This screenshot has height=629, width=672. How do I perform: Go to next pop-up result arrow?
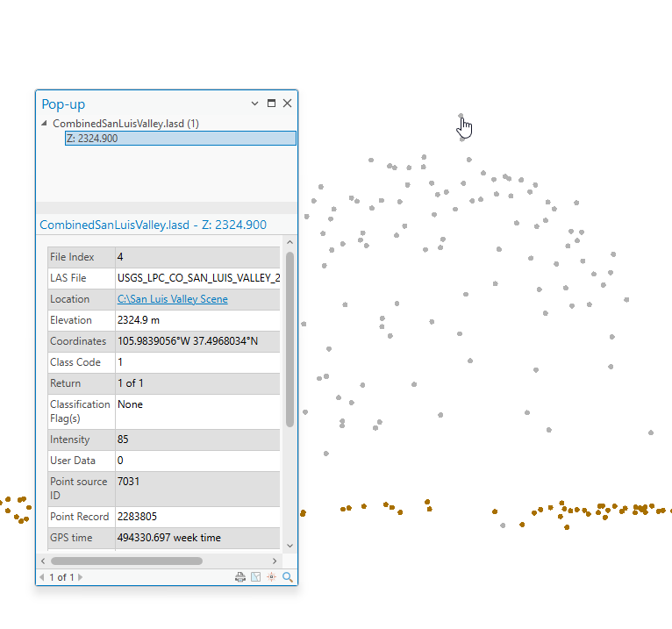[x=80, y=577]
